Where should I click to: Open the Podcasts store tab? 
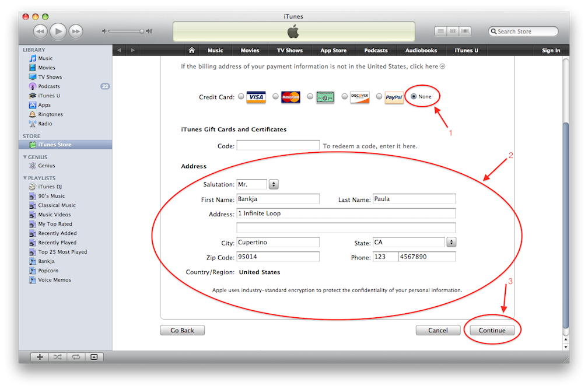pos(376,50)
